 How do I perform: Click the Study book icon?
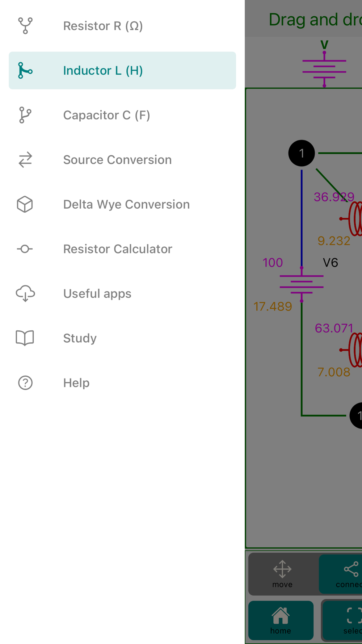coord(25,338)
